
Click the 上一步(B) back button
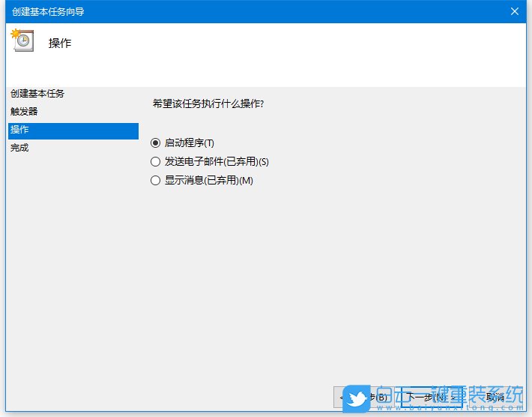[x=365, y=397]
